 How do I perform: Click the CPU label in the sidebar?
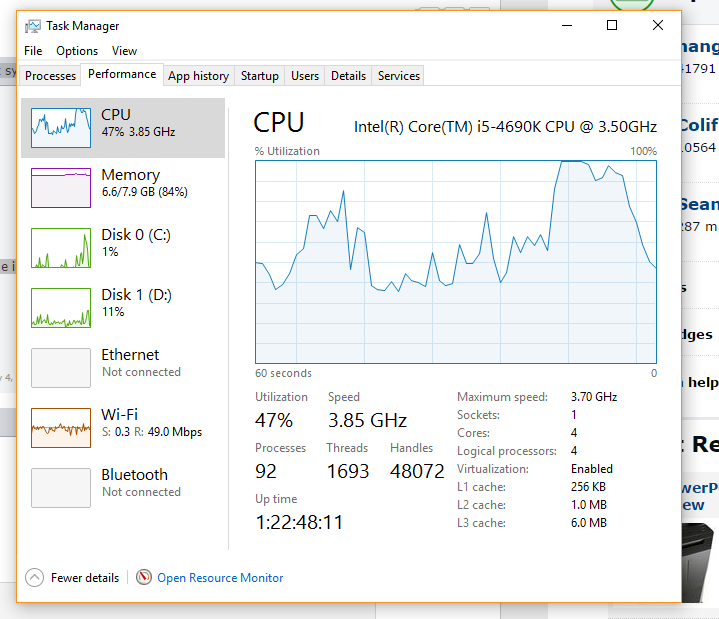point(116,114)
